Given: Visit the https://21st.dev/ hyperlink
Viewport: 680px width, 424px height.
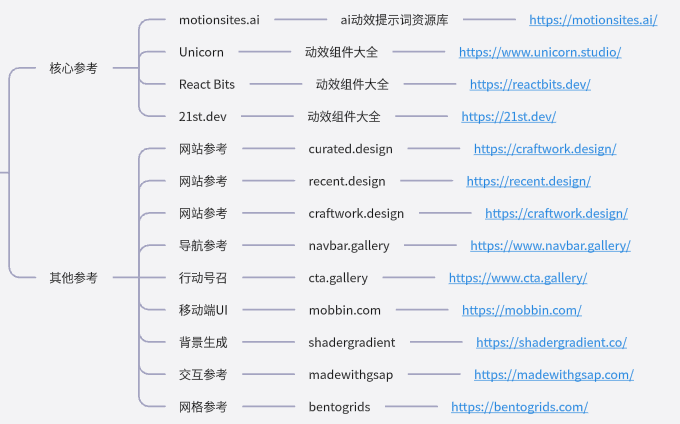Looking at the screenshot, I should coord(508,117).
